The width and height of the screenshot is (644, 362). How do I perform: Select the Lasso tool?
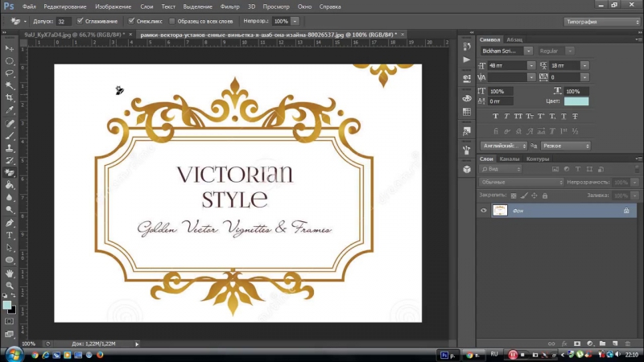click(x=10, y=73)
